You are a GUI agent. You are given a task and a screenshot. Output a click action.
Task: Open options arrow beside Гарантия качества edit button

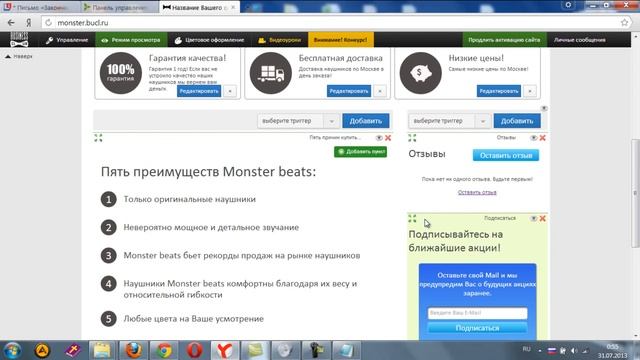(x=230, y=91)
